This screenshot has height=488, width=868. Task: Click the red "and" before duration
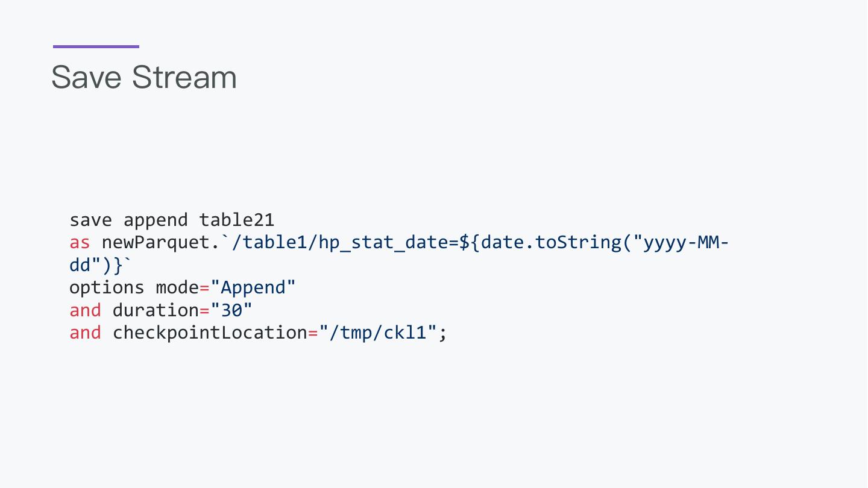85,310
